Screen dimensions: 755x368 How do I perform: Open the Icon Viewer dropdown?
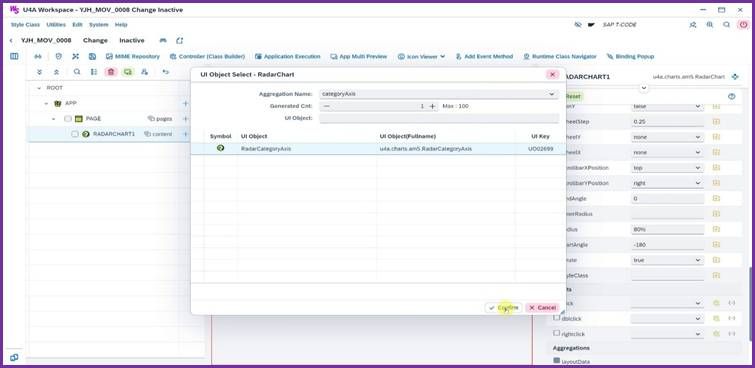point(421,56)
